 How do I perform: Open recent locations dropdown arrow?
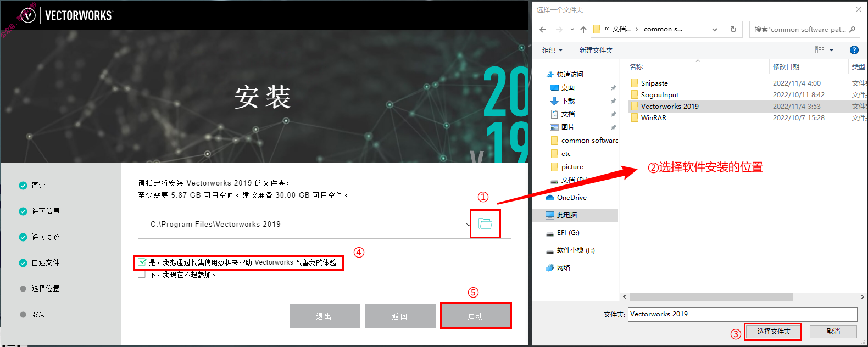pos(572,30)
